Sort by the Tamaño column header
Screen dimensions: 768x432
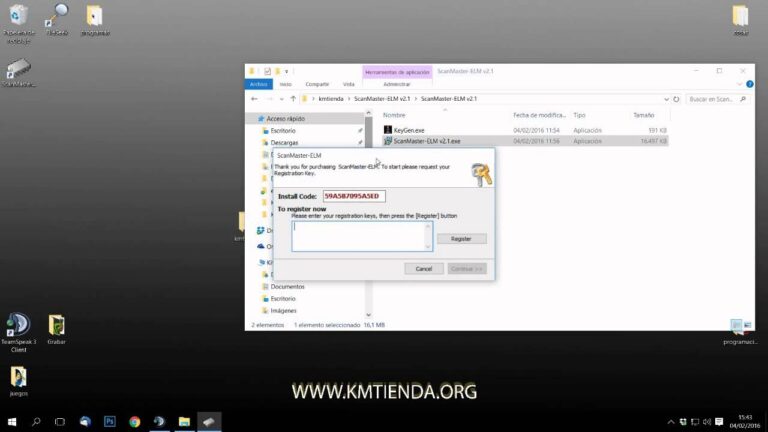tap(644, 115)
